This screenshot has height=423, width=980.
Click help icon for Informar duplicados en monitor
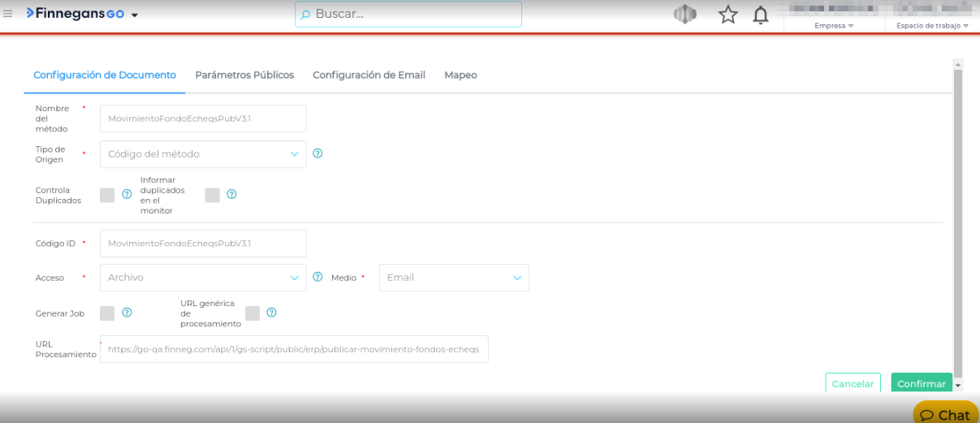(231, 194)
